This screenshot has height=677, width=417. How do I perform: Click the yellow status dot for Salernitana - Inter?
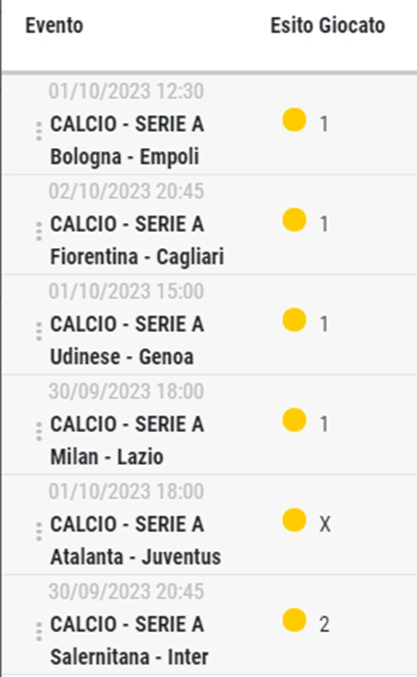294,620
